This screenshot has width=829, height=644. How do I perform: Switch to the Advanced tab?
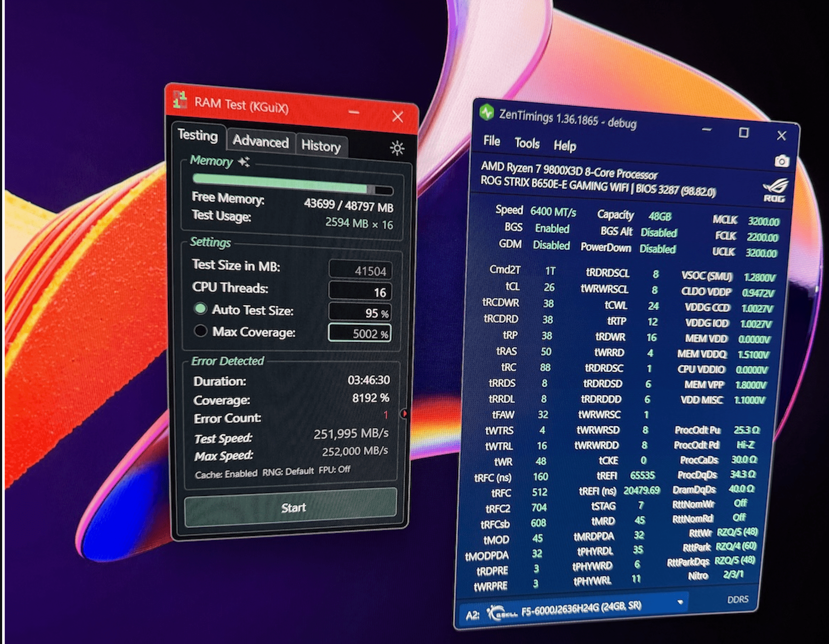pos(260,141)
